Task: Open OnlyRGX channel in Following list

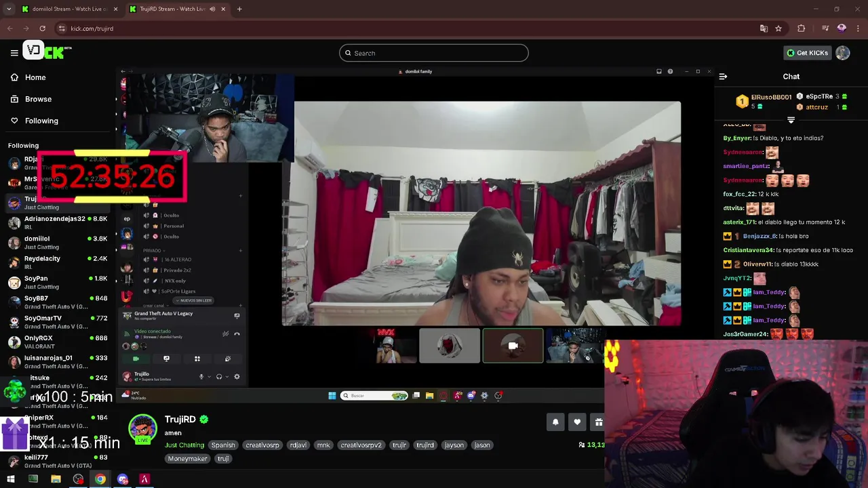Action: point(58,342)
